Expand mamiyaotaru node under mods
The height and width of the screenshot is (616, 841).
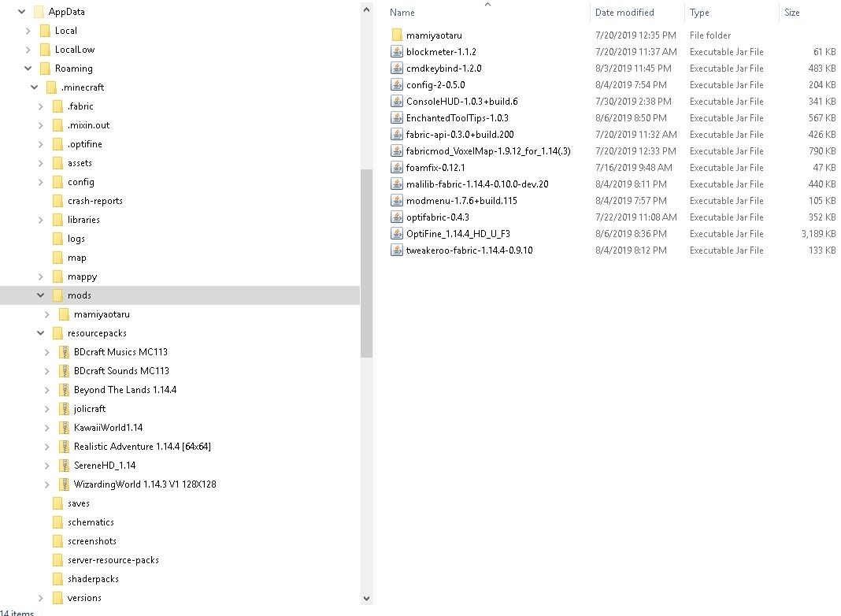tap(47, 314)
